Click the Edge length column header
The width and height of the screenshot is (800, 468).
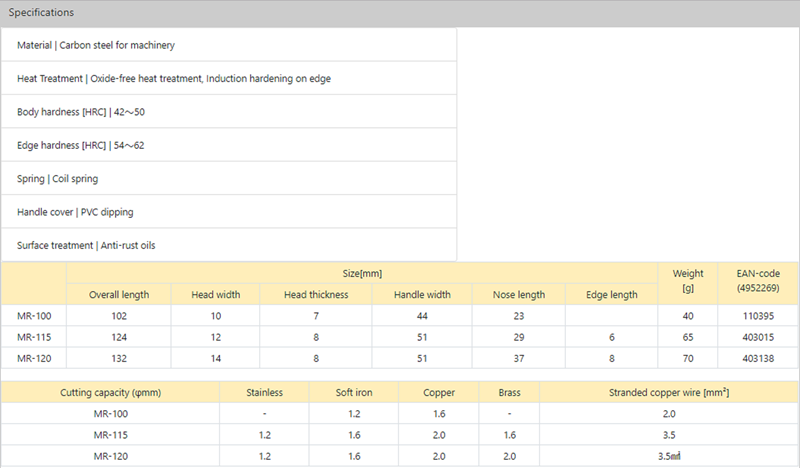point(610,294)
